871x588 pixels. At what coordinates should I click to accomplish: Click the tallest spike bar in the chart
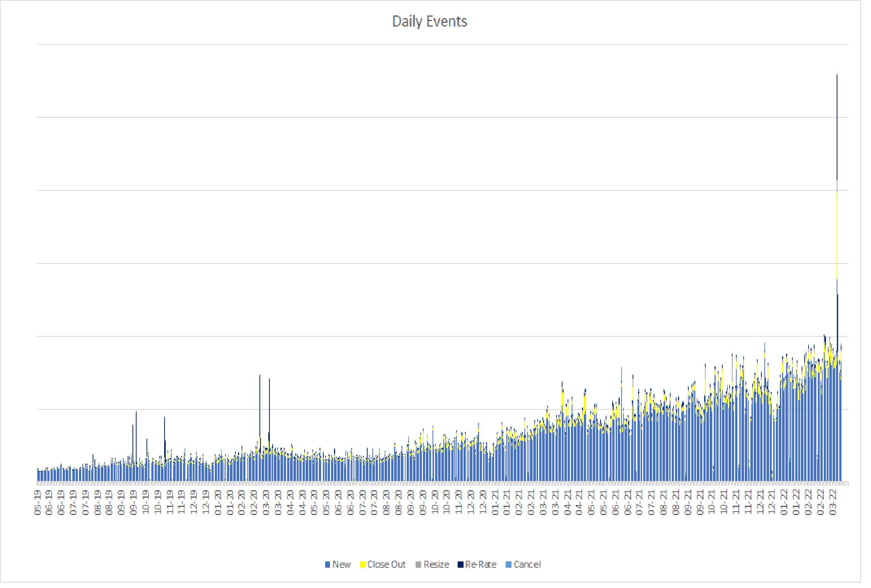(x=837, y=277)
